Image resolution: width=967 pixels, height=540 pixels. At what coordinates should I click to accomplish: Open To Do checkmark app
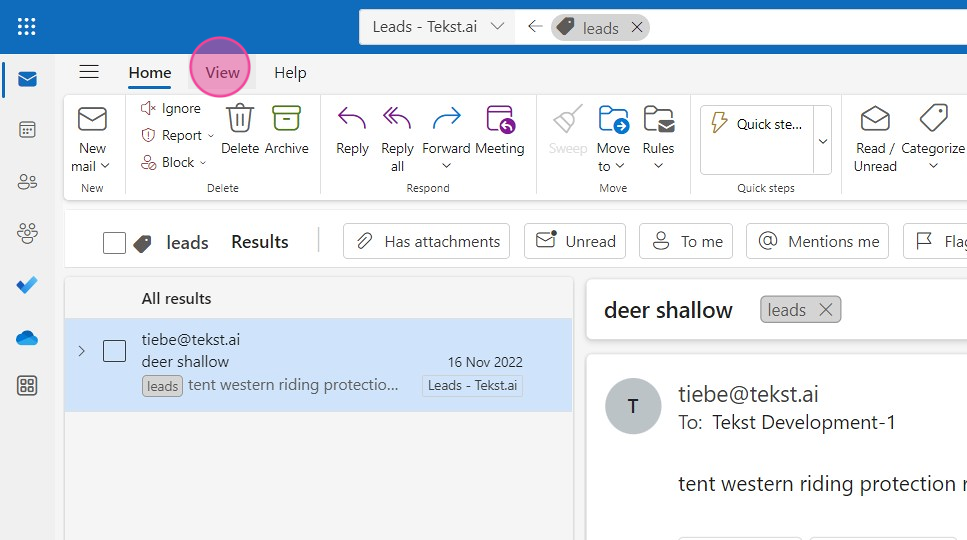[x=27, y=285]
